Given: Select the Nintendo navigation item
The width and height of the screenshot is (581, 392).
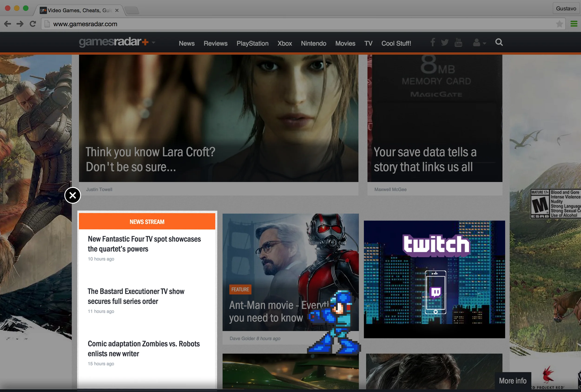Looking at the screenshot, I should tap(313, 43).
